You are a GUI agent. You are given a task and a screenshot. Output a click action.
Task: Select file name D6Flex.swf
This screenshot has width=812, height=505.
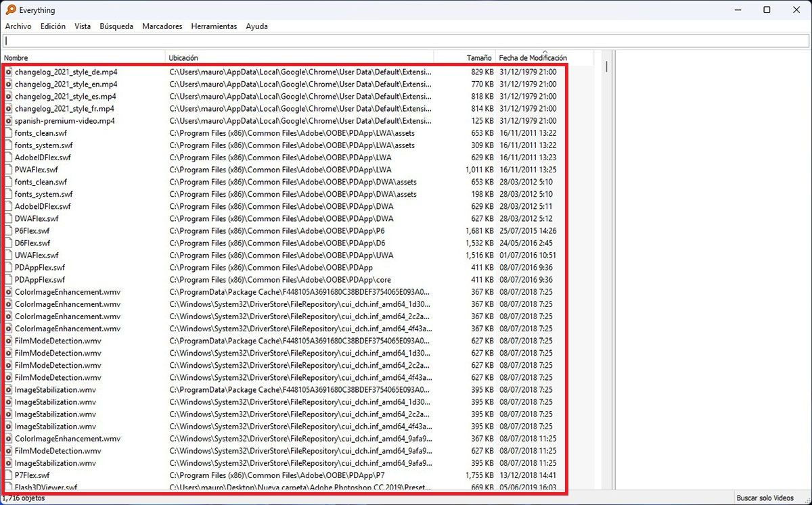tap(32, 243)
